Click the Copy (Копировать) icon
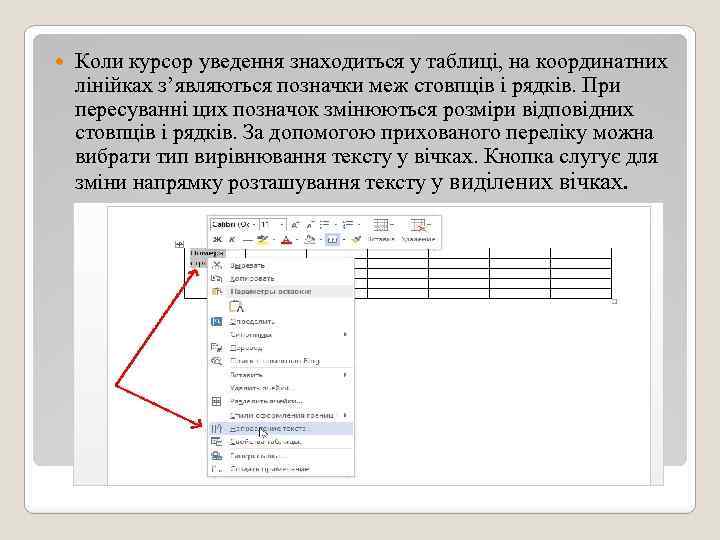This screenshot has width=720, height=540. [x=216, y=278]
